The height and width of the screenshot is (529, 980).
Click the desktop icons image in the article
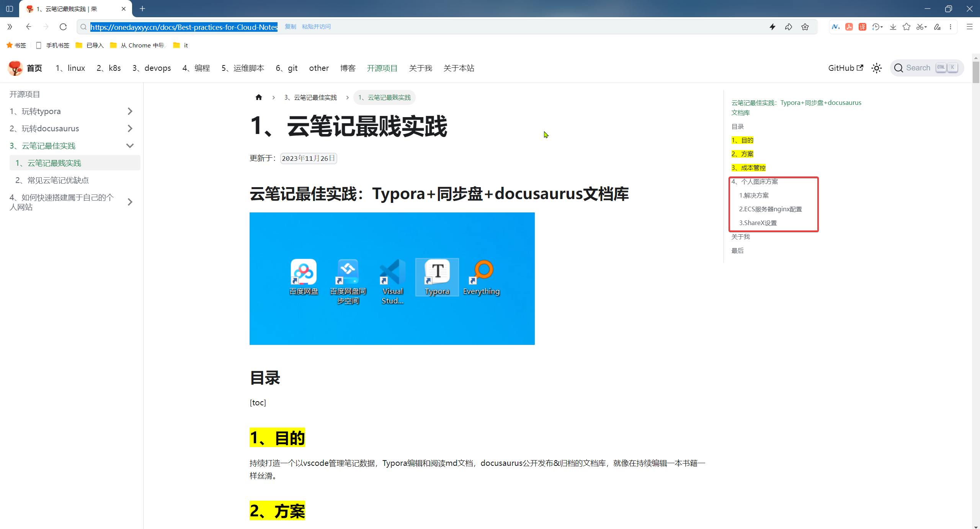pos(392,279)
